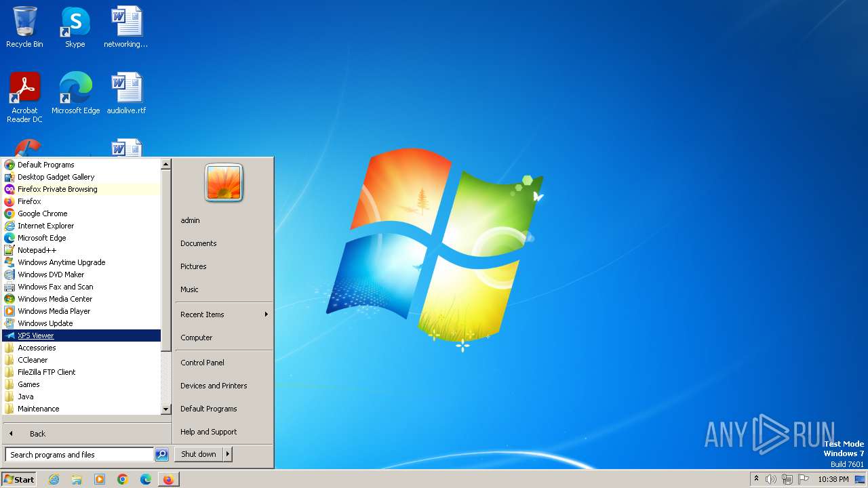Screen dimensions: 868x488
Task: Launch Firefox from the Start menu list
Action: [81, 201]
